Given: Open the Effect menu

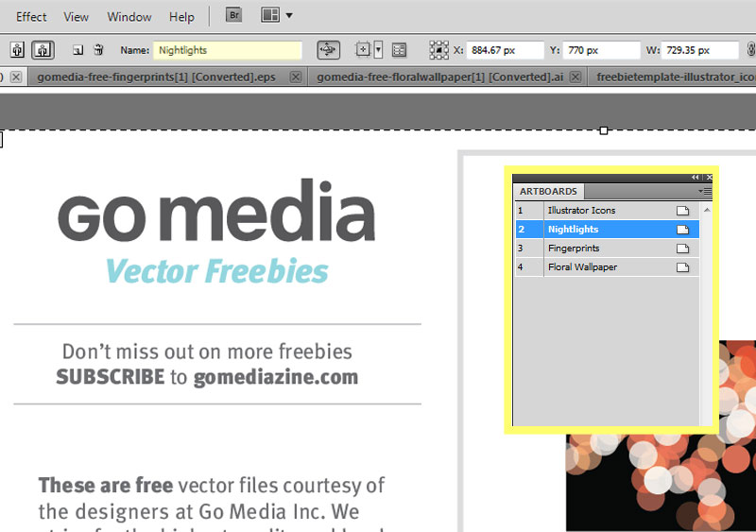Looking at the screenshot, I should (x=31, y=17).
